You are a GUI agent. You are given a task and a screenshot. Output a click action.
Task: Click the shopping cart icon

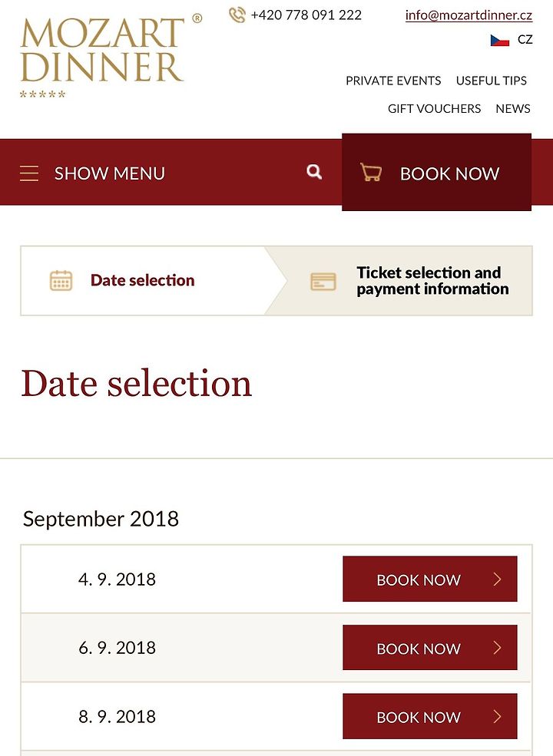pyautogui.click(x=371, y=172)
